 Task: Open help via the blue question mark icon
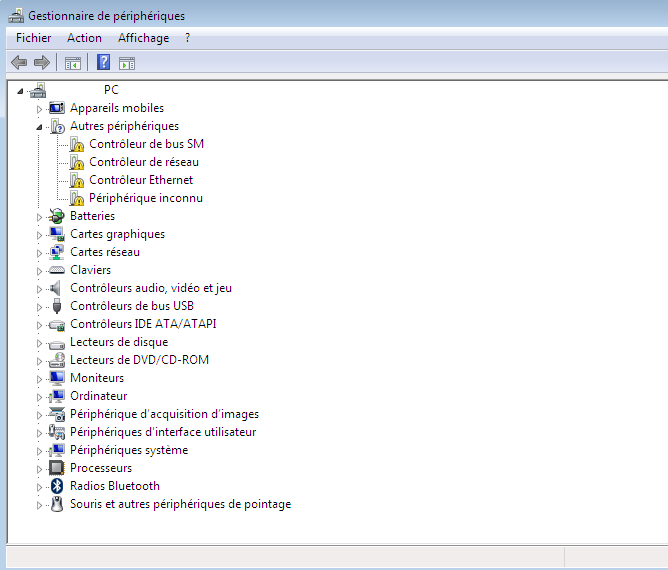click(104, 62)
